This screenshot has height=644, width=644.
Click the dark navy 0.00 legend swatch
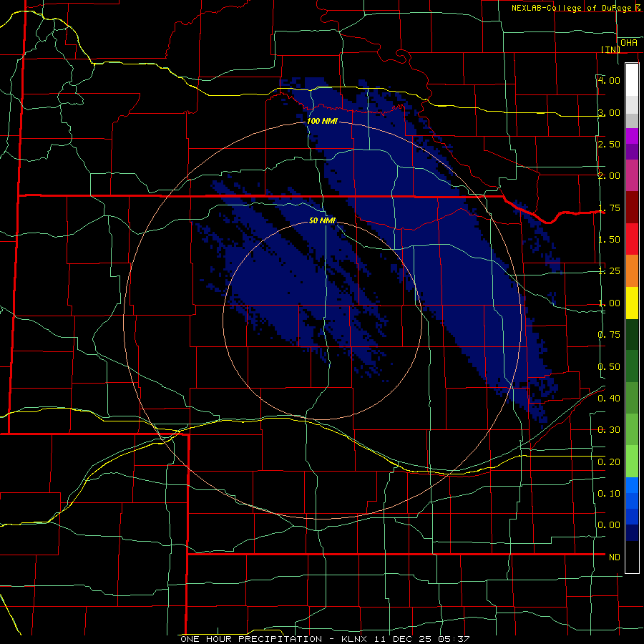click(632, 532)
